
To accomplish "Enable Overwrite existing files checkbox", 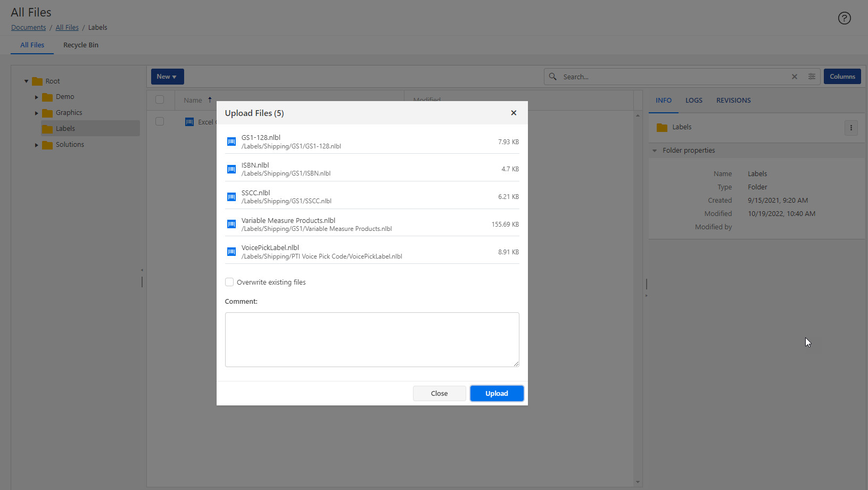I will pos(229,282).
